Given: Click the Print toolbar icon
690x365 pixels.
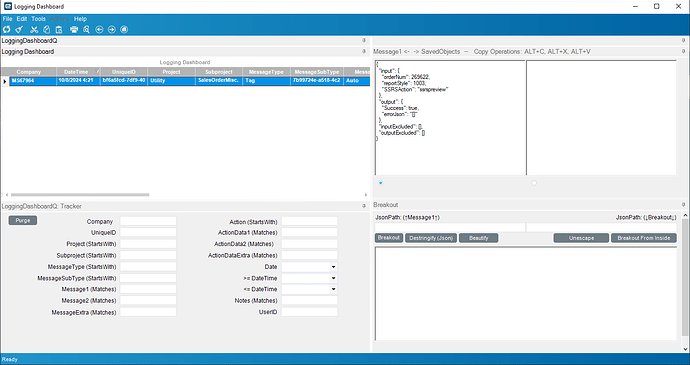Looking at the screenshot, I should click(x=74, y=29).
